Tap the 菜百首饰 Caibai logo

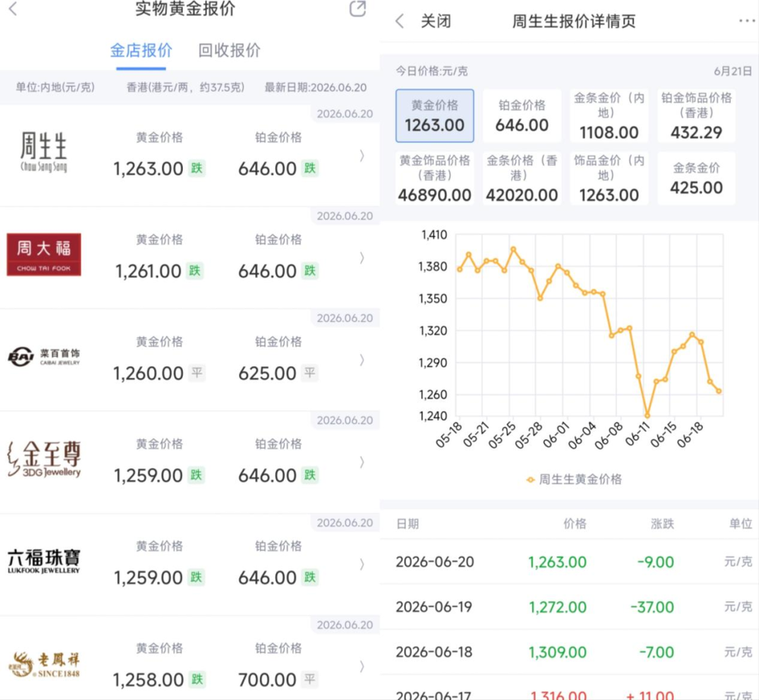click(x=43, y=357)
